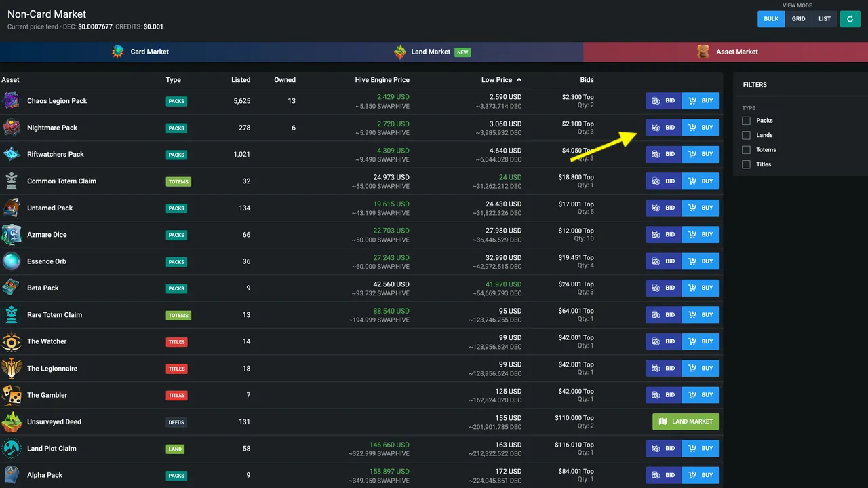868x488 pixels.
Task: Click the Riftwatchers Pack name text
Action: pos(56,154)
